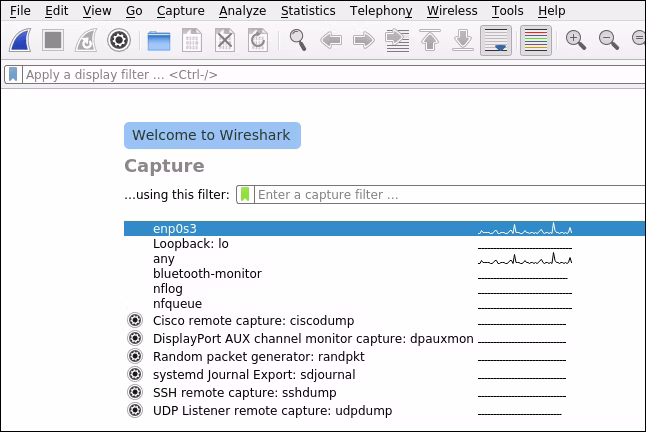Open the File menu
This screenshot has height=432, width=646.
pyautogui.click(x=20, y=11)
